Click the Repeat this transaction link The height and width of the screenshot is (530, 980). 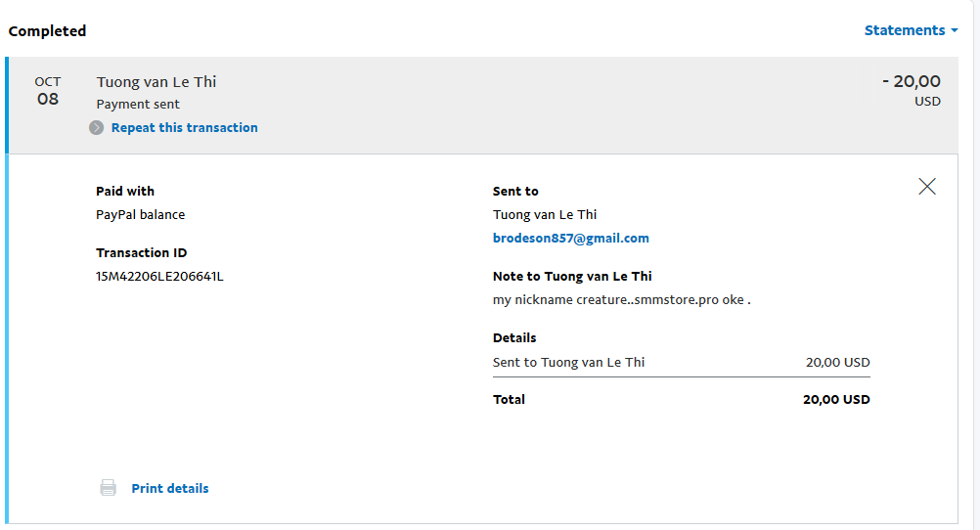[x=185, y=127]
